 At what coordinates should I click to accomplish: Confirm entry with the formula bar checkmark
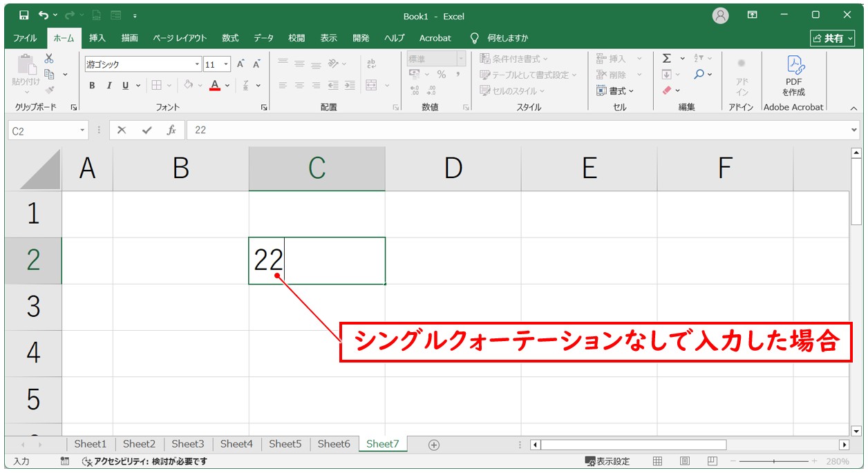[147, 130]
